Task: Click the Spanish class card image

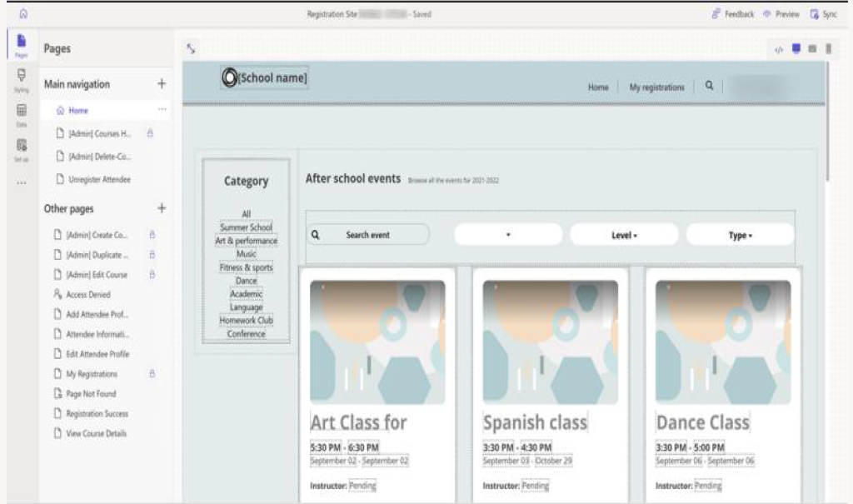Action: [551, 342]
